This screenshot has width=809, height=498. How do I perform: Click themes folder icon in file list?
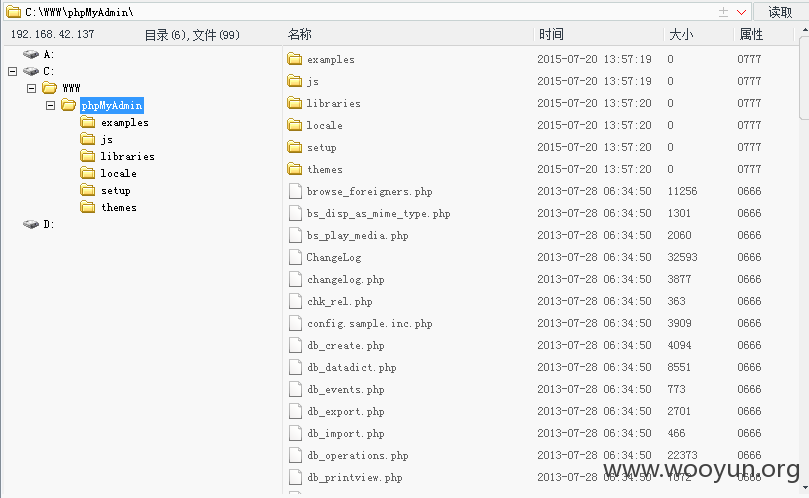pos(295,169)
